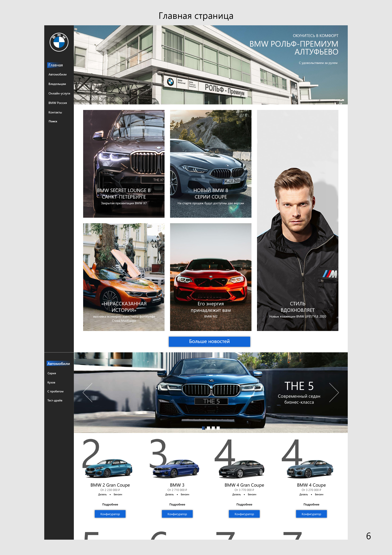Open the С пробегом submenu item
This screenshot has width=392, height=555.
coord(55,391)
